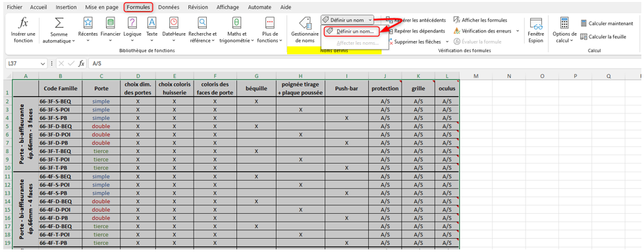The width and height of the screenshot is (644, 252).
Task: Click the coloris des faces de porte header
Action: tap(215, 88)
